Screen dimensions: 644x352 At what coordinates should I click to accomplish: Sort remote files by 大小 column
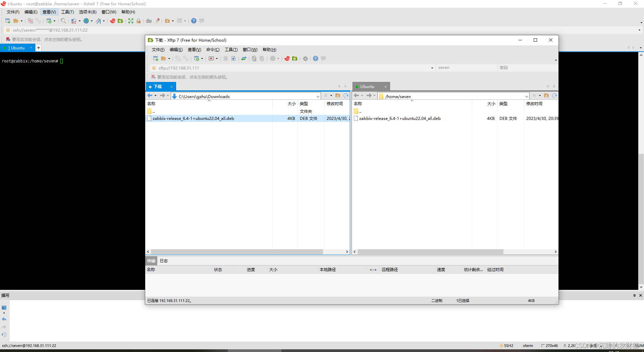tap(485, 104)
